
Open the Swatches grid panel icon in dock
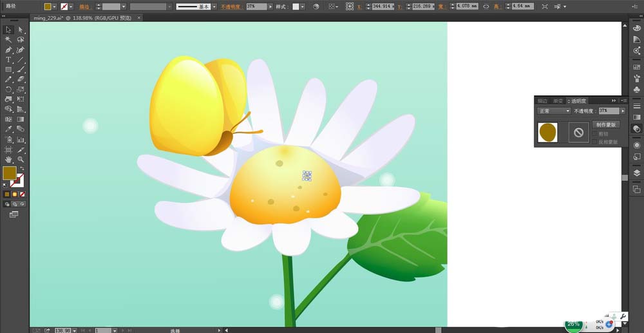pos(637,67)
